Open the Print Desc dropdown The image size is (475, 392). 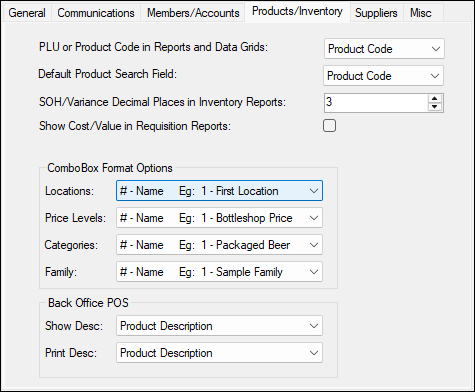pos(219,353)
